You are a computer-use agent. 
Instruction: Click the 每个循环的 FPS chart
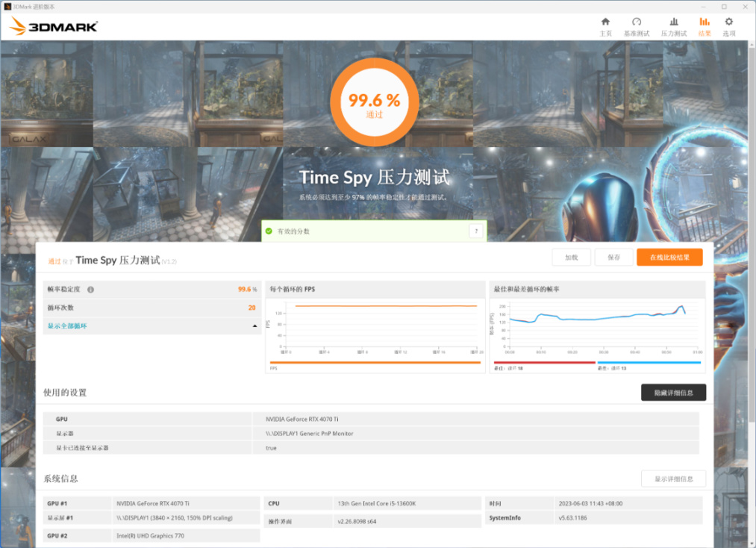[x=375, y=328]
